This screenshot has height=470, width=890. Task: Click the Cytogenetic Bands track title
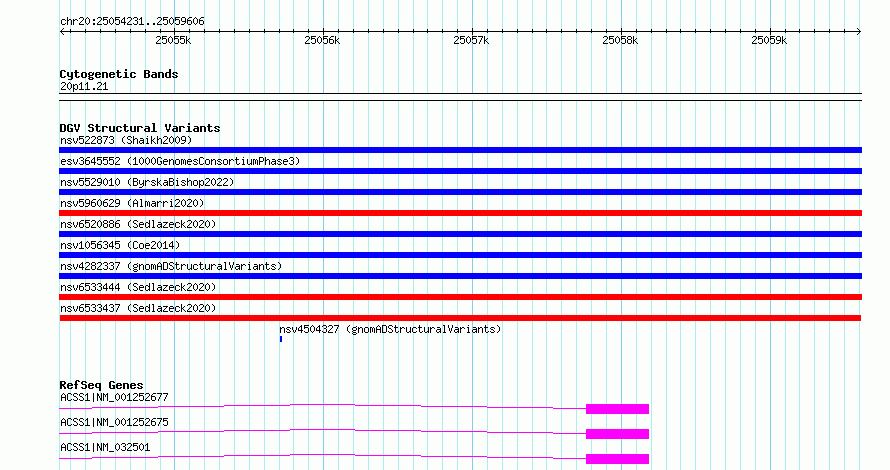tap(119, 74)
